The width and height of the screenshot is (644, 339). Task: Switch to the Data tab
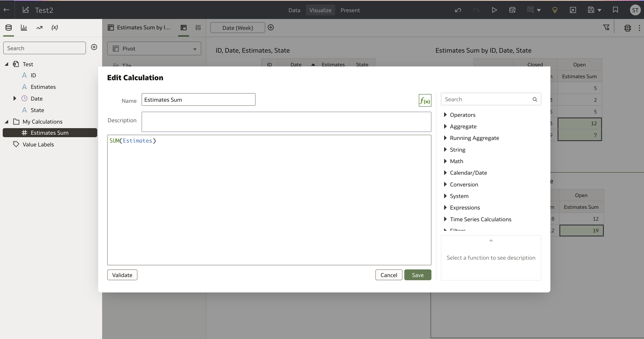click(x=294, y=10)
